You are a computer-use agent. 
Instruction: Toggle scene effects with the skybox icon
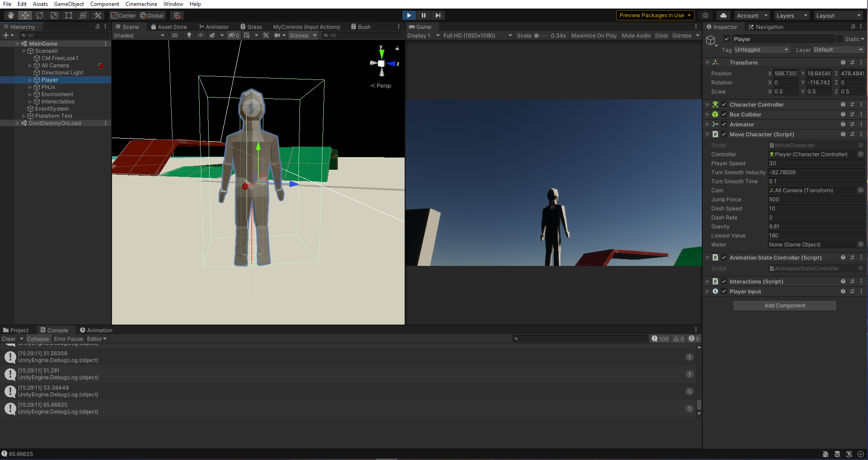[212, 35]
